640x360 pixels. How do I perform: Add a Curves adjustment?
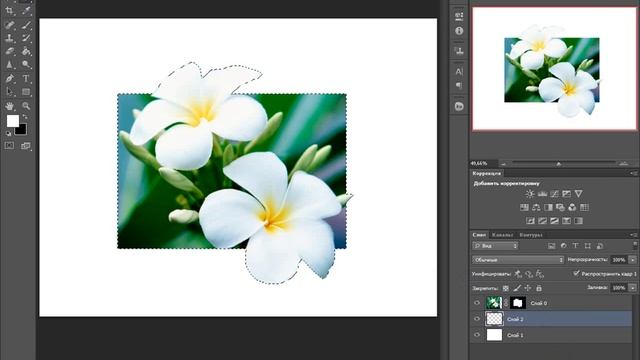click(x=554, y=194)
